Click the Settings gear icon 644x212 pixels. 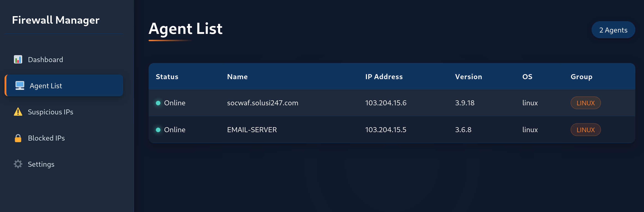(18, 164)
